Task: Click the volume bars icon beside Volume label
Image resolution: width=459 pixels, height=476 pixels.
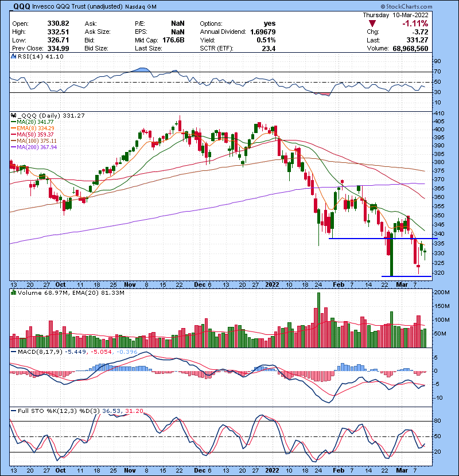Action: point(13,292)
